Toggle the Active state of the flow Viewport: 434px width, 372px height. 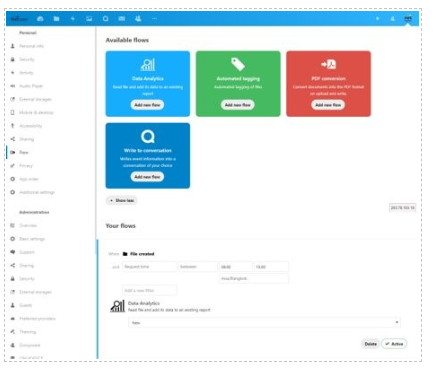(394, 344)
